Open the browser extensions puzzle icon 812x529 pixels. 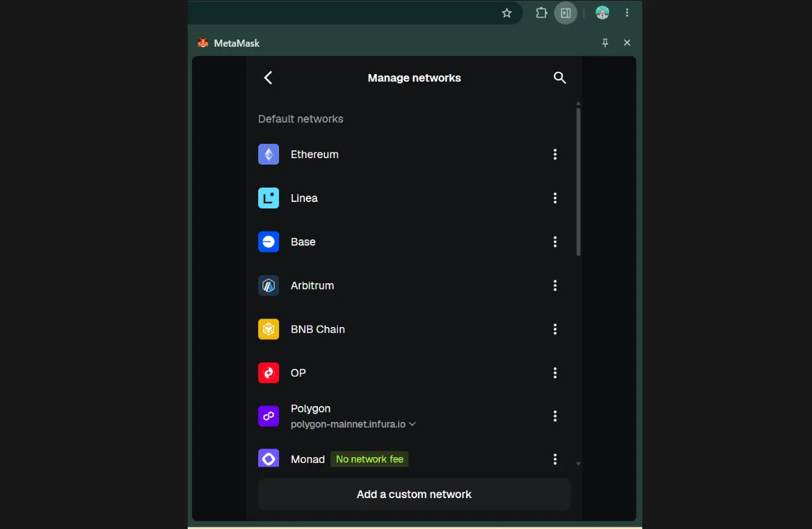pos(541,13)
